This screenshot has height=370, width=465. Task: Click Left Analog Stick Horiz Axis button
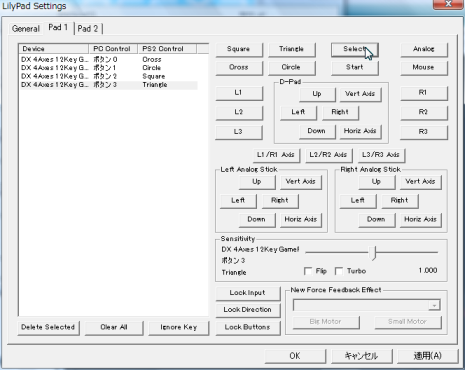tap(301, 220)
